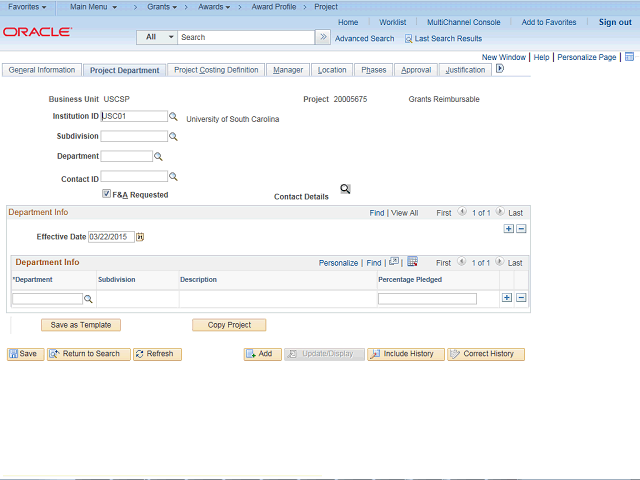Select Project Department tab
Image resolution: width=640 pixels, height=480 pixels.
[124, 70]
